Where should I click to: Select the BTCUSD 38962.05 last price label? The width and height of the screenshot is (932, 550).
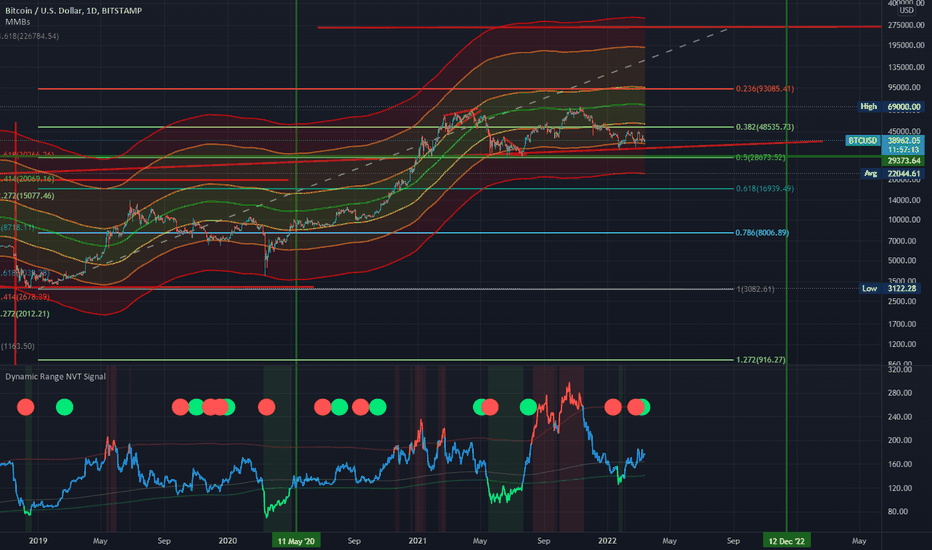884,141
